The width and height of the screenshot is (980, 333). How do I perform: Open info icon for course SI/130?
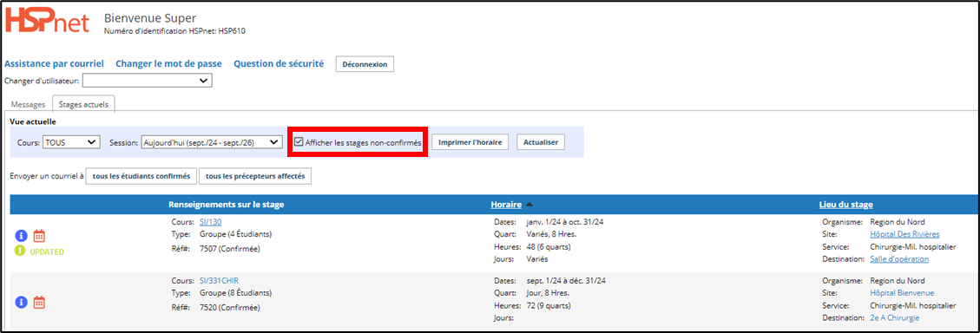[21, 236]
